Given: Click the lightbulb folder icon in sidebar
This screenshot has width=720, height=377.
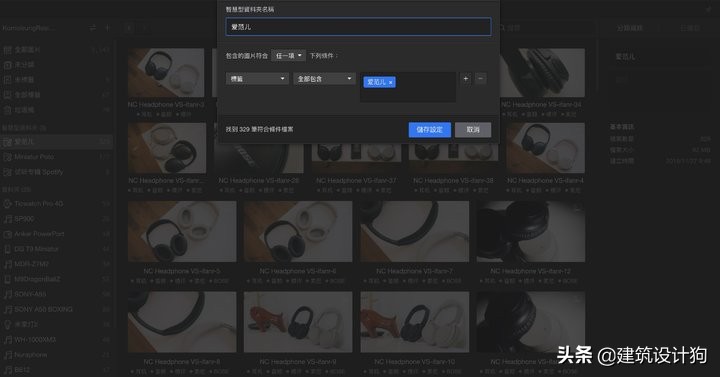Looking at the screenshot, I should 7,325.
